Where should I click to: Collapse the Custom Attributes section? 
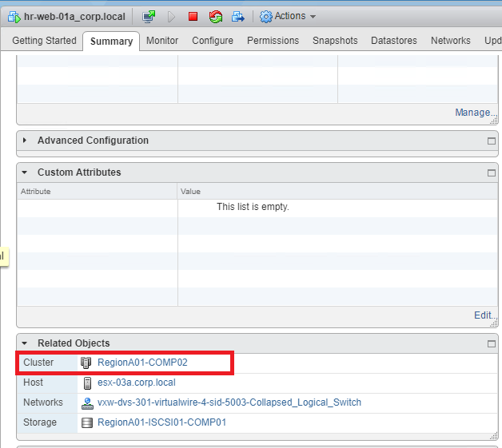pos(25,172)
